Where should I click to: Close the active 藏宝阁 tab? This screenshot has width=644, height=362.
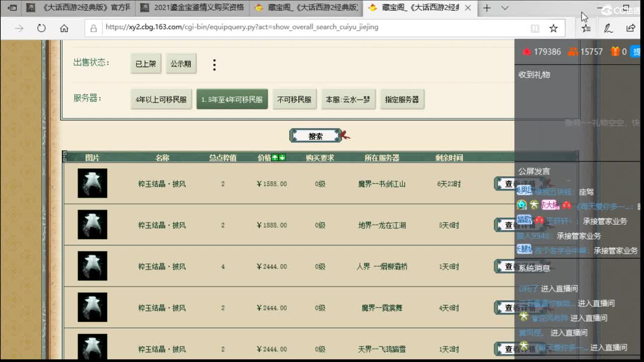tap(468, 8)
